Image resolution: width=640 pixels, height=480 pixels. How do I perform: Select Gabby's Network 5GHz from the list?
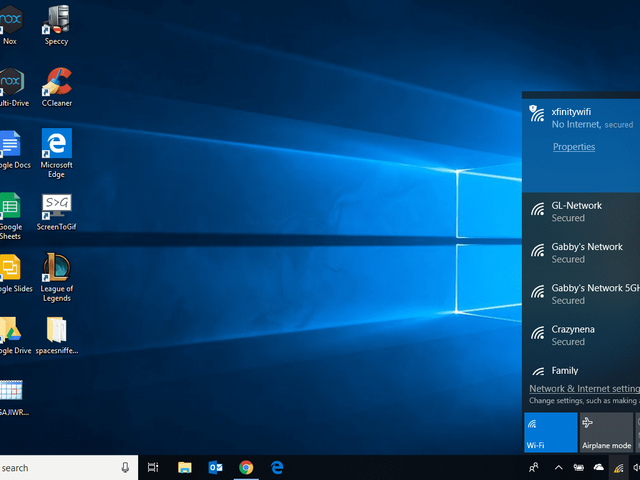pos(581,293)
